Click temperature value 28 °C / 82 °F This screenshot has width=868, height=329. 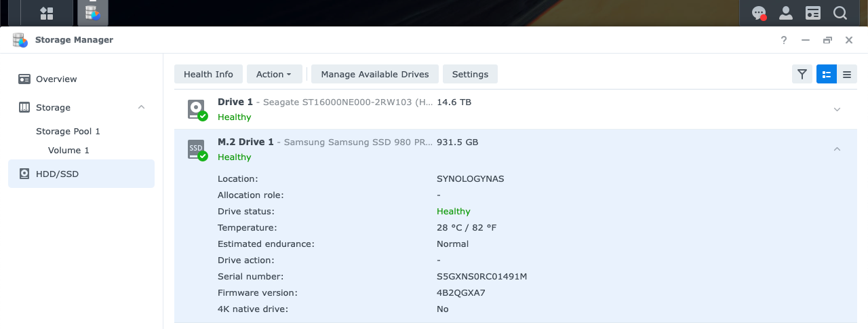(x=467, y=228)
